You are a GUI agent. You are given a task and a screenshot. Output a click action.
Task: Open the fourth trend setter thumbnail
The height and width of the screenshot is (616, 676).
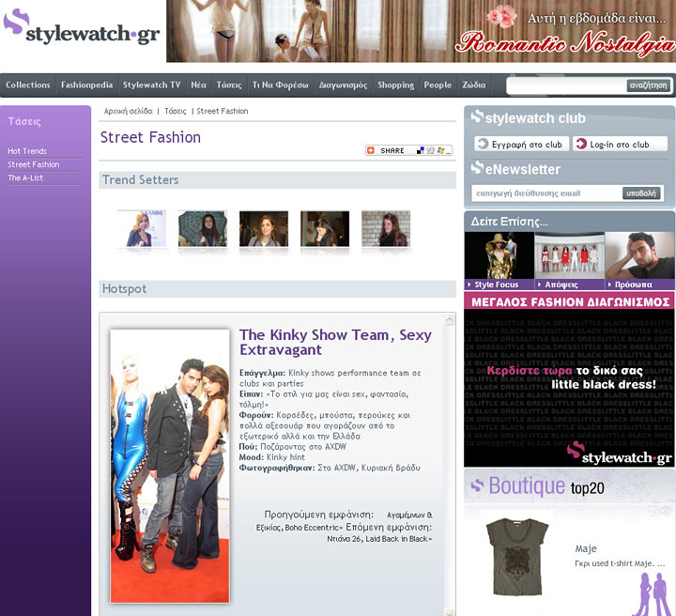click(325, 228)
